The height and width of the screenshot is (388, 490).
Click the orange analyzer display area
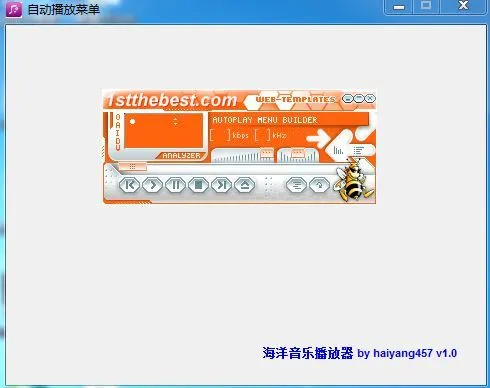[x=164, y=130]
